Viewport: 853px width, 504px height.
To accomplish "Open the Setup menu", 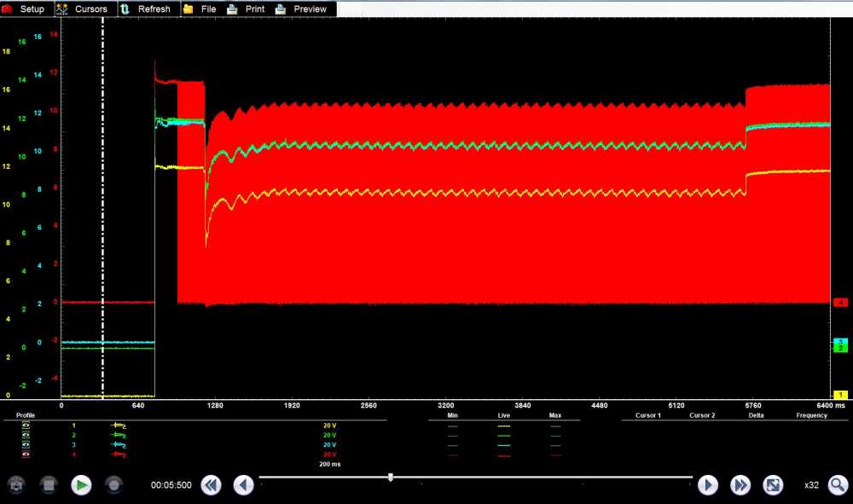I will [x=25, y=9].
